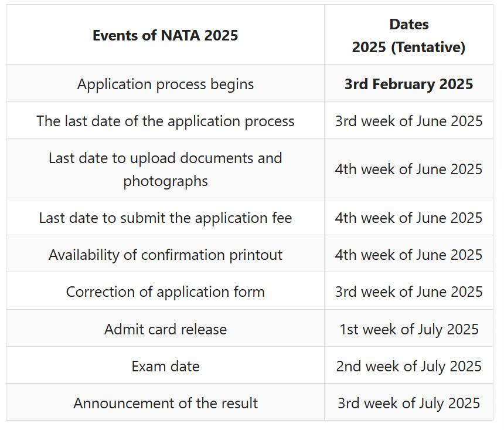Screen dimensions: 504x430
Task: Click '3rd week of July 2025' date
Action: tap(408, 403)
